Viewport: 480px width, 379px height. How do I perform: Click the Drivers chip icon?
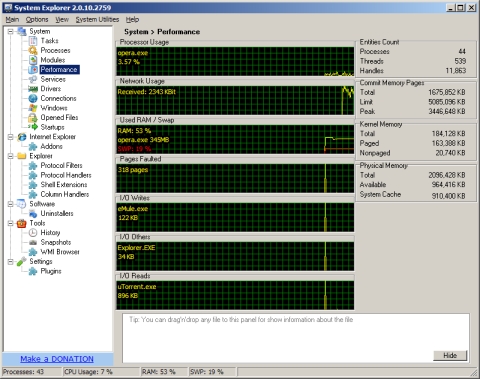(33, 89)
